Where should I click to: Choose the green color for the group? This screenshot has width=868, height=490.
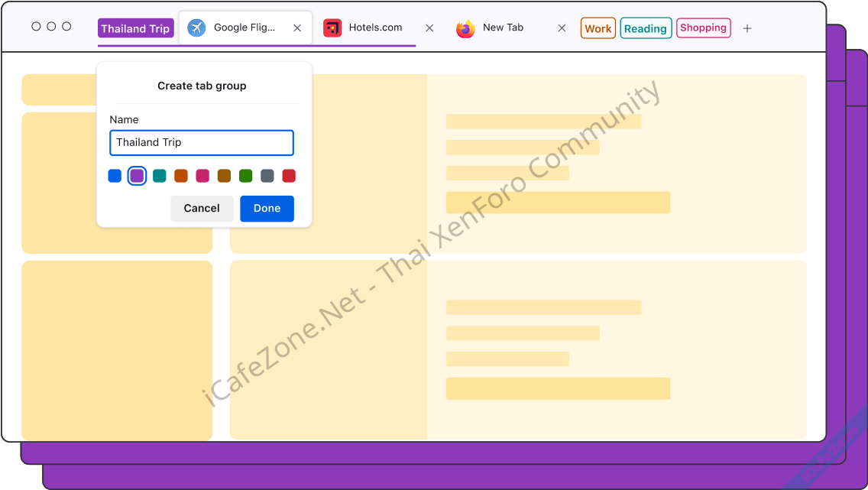(245, 175)
